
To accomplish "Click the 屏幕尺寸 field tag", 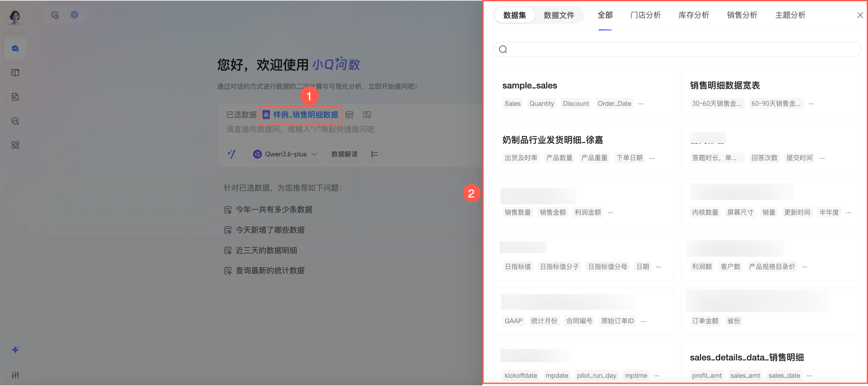I will [740, 213].
